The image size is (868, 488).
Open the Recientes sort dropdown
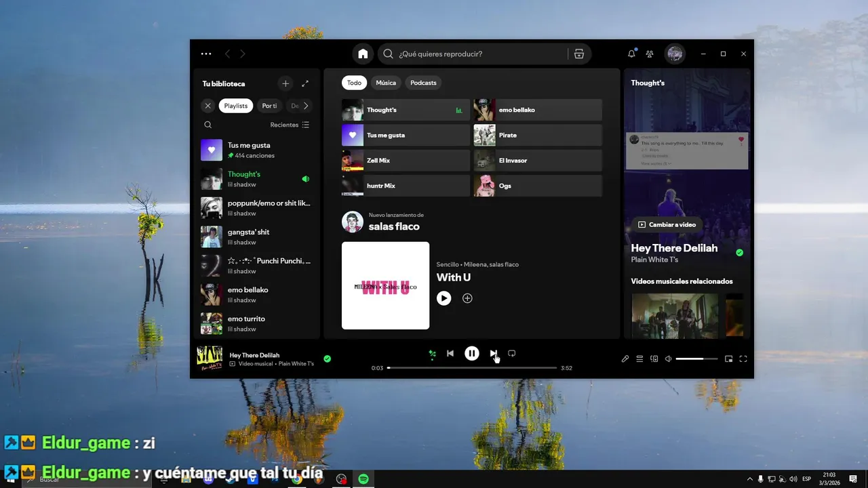pyautogui.click(x=290, y=125)
